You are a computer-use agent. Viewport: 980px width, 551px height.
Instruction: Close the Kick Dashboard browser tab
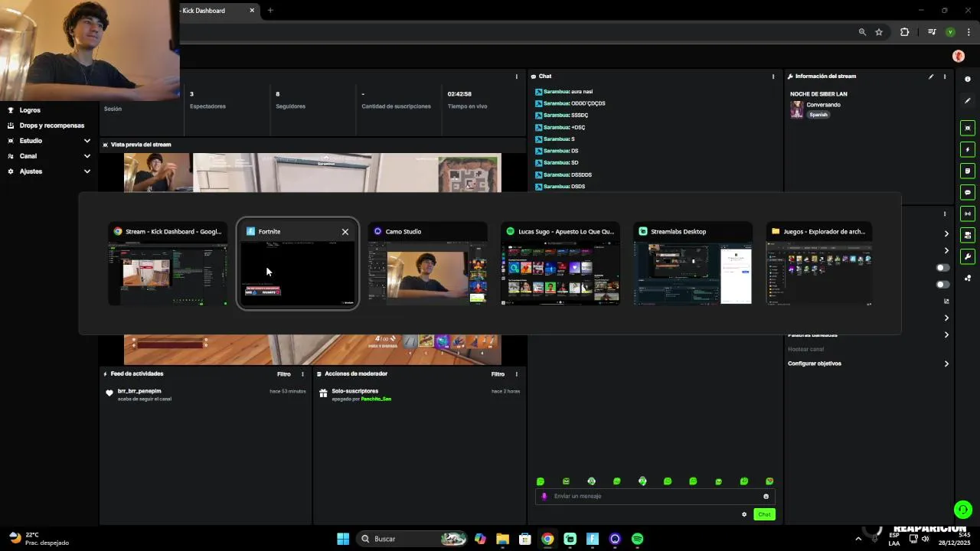(x=252, y=11)
